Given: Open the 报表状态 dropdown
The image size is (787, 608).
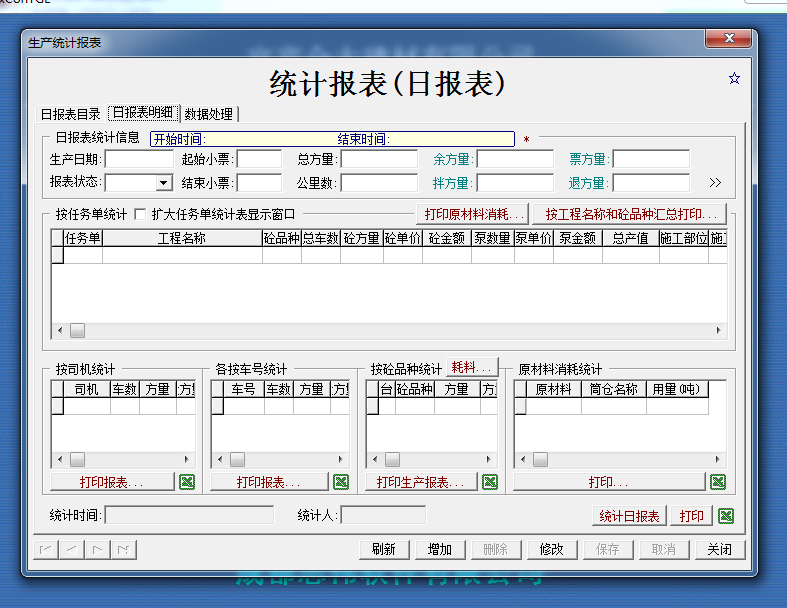Looking at the screenshot, I should coord(164,183).
